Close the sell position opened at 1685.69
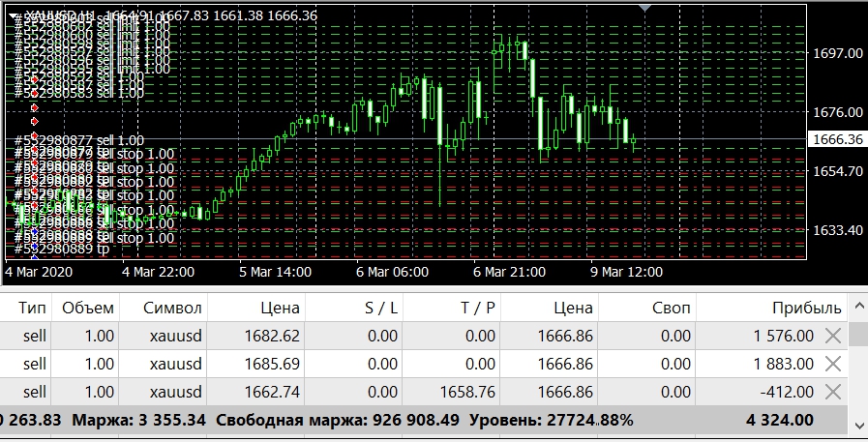868x442 pixels. point(833,364)
